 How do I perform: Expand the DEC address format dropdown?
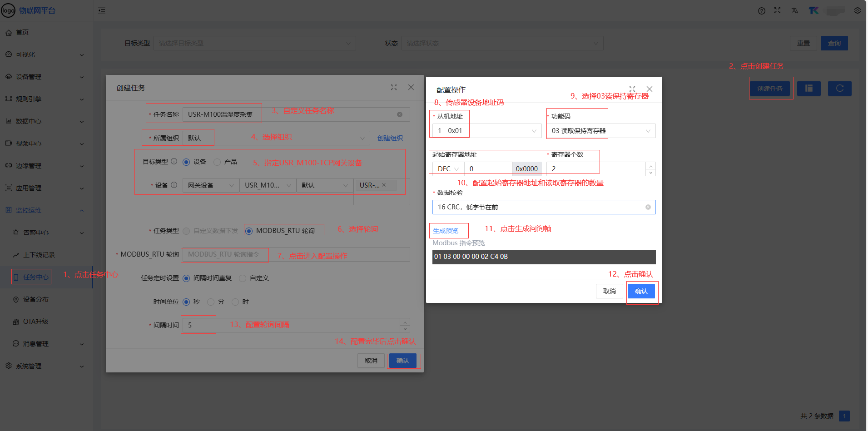point(448,169)
